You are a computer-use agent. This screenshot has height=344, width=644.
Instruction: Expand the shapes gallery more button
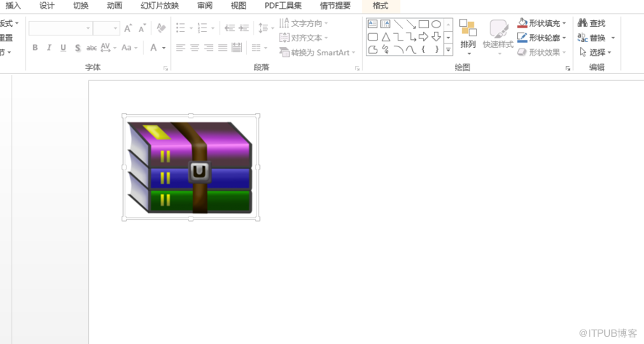pyautogui.click(x=448, y=50)
